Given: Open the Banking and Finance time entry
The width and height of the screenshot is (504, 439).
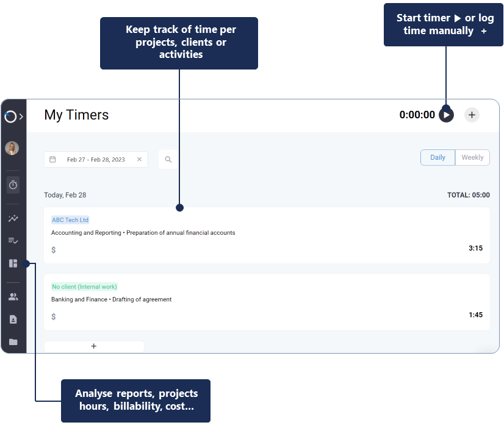Looking at the screenshot, I should coord(267,302).
